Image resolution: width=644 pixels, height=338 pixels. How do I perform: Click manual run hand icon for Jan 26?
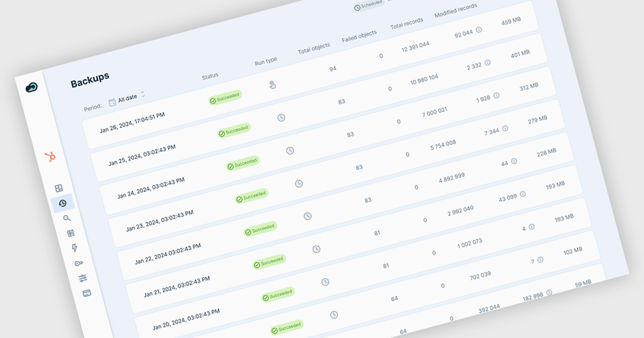tap(273, 85)
